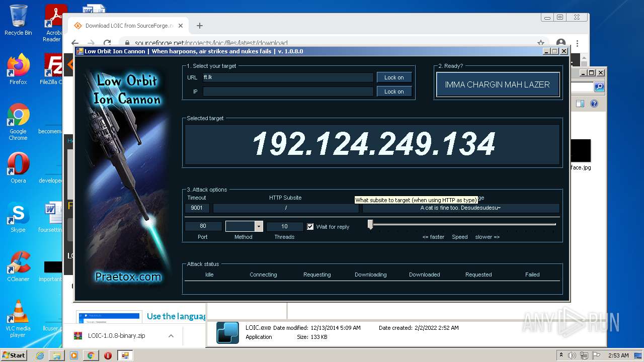
Task: Click Use the languag link on webpage
Action: pyautogui.click(x=176, y=316)
